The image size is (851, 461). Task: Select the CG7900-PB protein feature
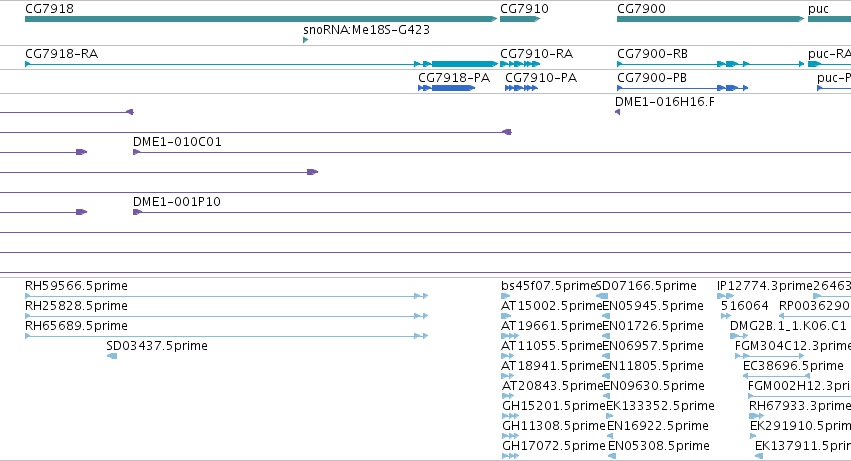coord(683,88)
